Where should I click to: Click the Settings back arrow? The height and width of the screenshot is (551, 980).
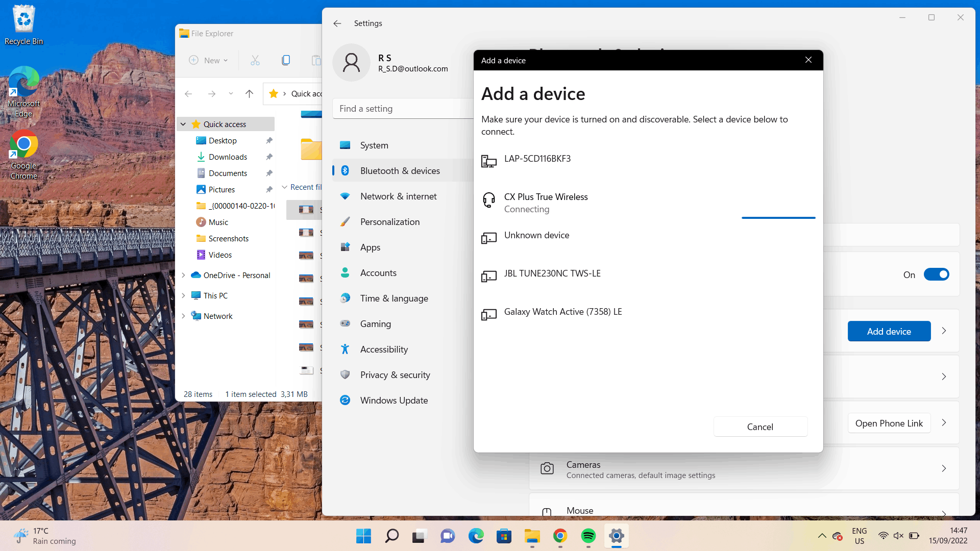click(x=337, y=23)
